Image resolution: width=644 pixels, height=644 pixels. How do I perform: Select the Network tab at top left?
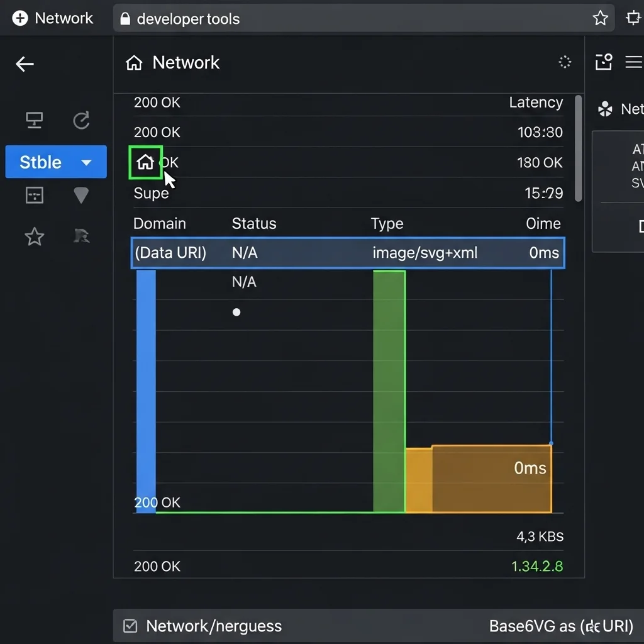coord(53,18)
